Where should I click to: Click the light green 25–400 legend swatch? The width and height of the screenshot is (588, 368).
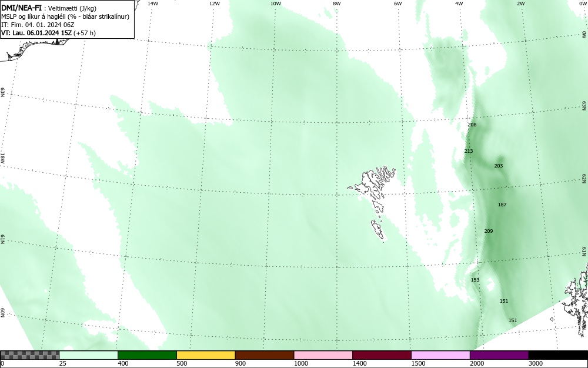click(89, 355)
